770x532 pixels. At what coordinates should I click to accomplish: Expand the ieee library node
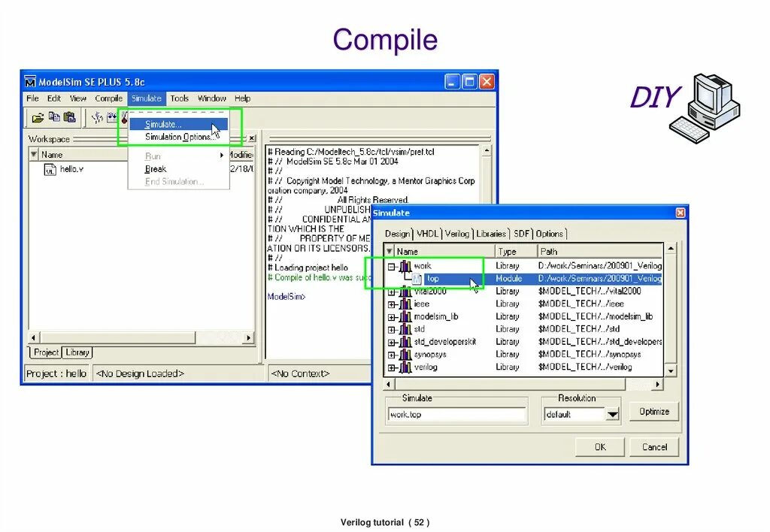(x=391, y=305)
